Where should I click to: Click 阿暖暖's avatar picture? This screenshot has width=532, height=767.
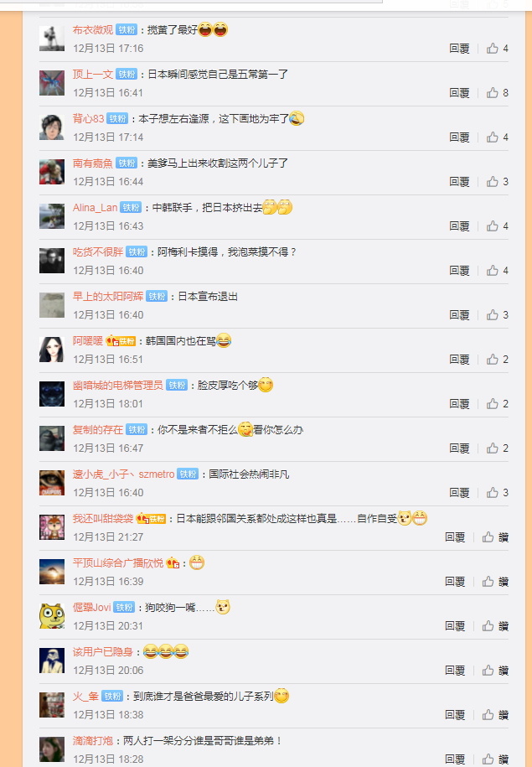coord(52,350)
